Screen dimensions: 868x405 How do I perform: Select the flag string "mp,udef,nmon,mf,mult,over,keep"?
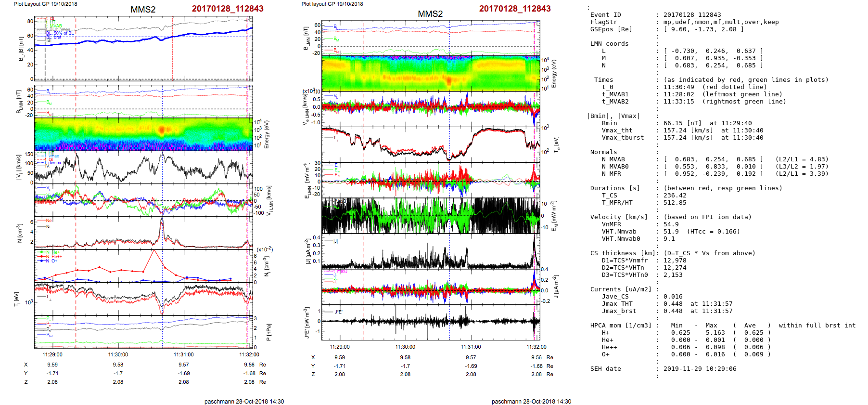pos(721,22)
